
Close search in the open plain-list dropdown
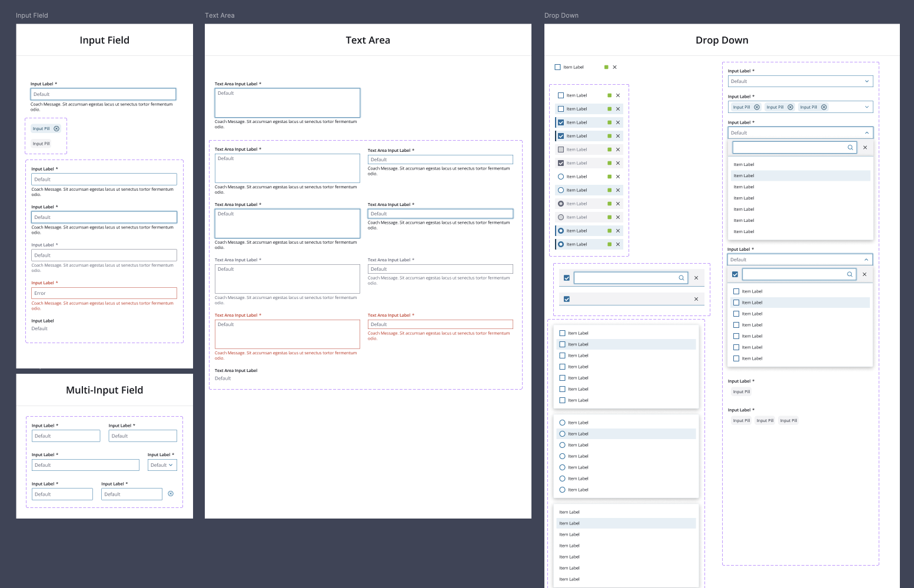(x=865, y=147)
